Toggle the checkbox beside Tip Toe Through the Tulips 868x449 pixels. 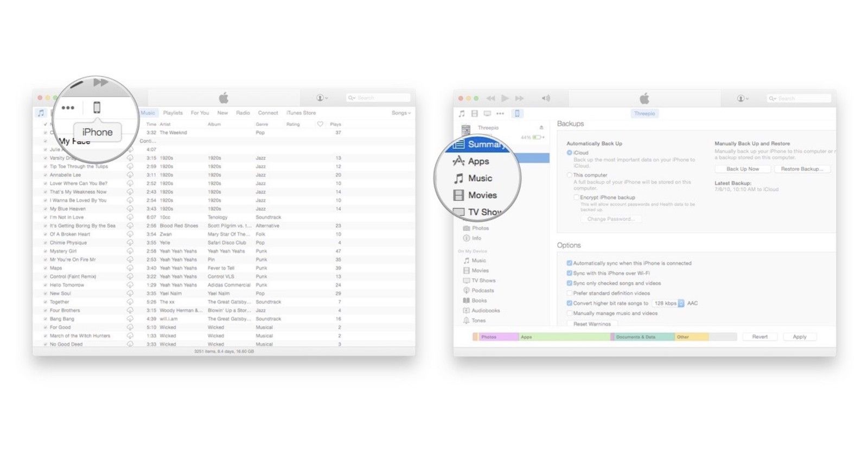(45, 167)
